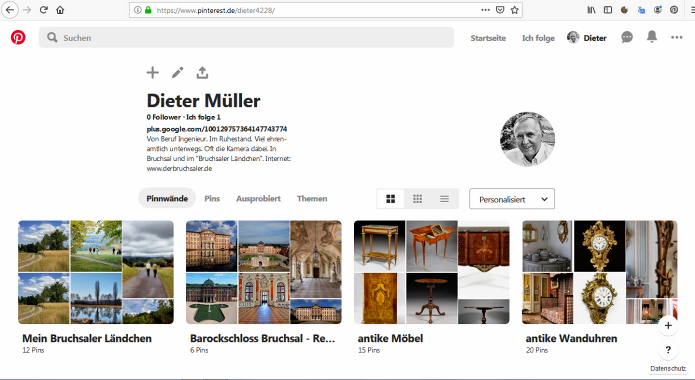Switch to large grid board view
Image resolution: width=695 pixels, height=380 pixels.
pos(390,199)
